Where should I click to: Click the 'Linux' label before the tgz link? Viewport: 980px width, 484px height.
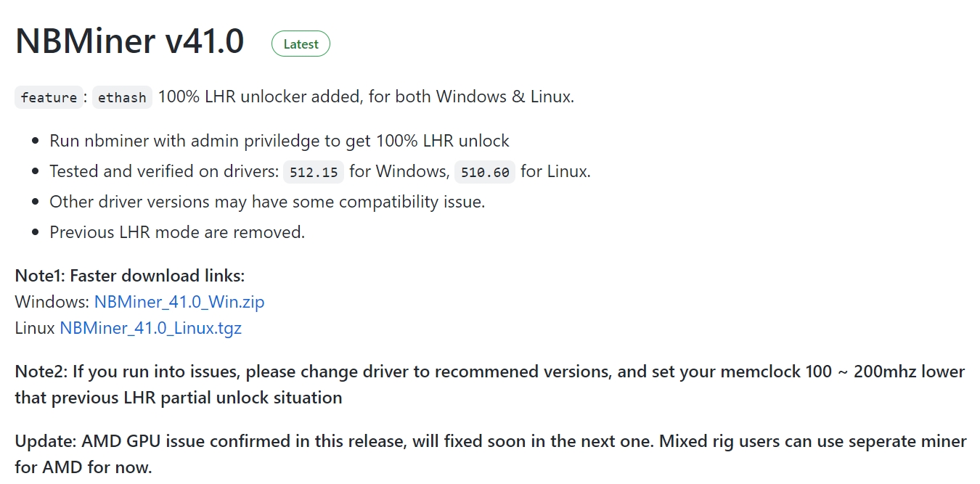35,328
